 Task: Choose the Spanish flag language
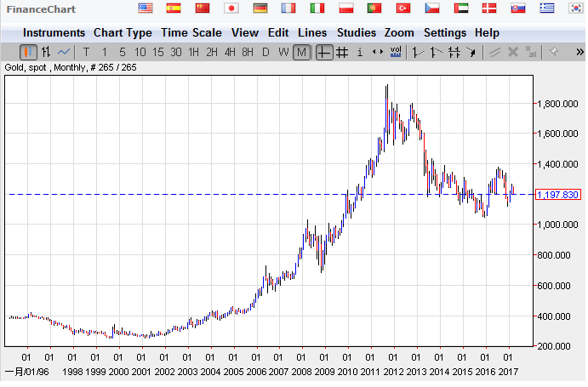174,8
